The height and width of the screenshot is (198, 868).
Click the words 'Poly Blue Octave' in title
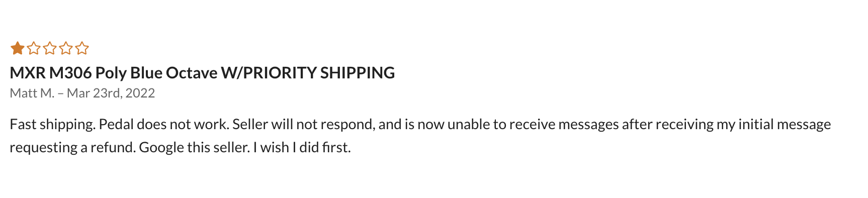click(x=156, y=73)
